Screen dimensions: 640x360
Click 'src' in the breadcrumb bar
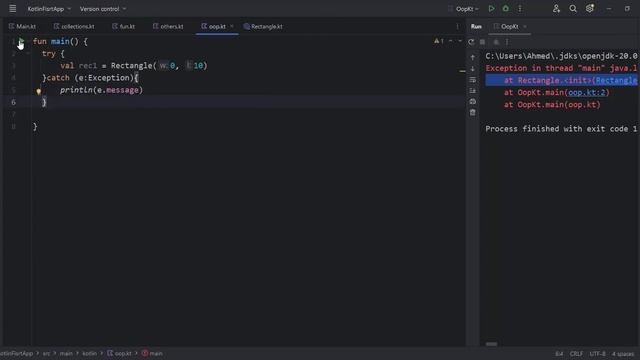point(46,353)
